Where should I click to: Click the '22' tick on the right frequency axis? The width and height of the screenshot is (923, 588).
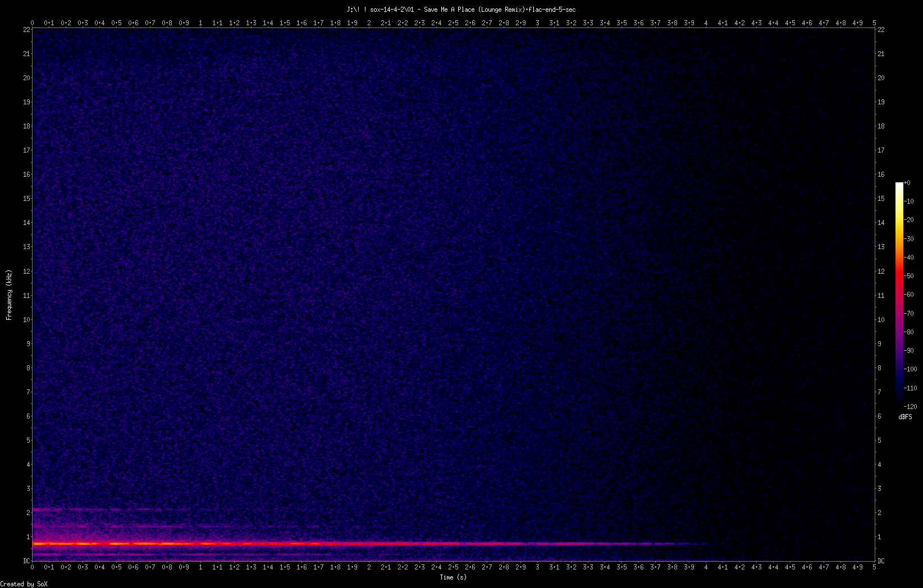(x=881, y=30)
